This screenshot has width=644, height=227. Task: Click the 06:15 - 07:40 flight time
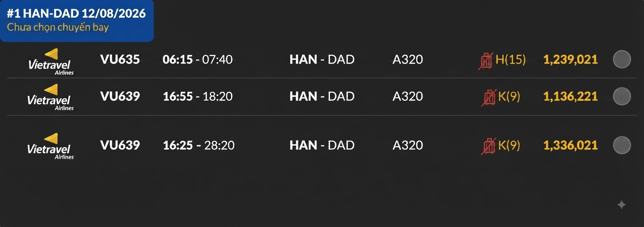tap(198, 59)
